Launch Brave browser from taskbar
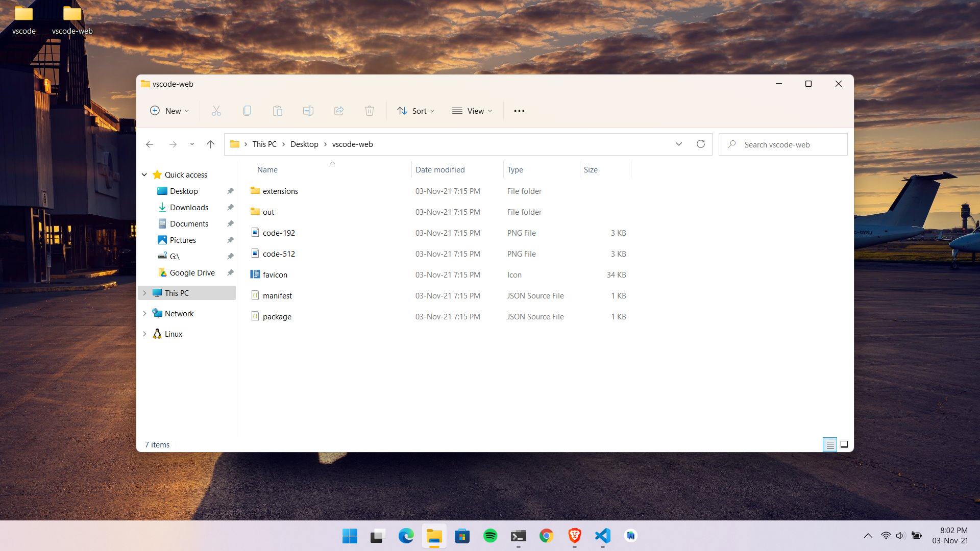This screenshot has height=551, width=980. 575,536
